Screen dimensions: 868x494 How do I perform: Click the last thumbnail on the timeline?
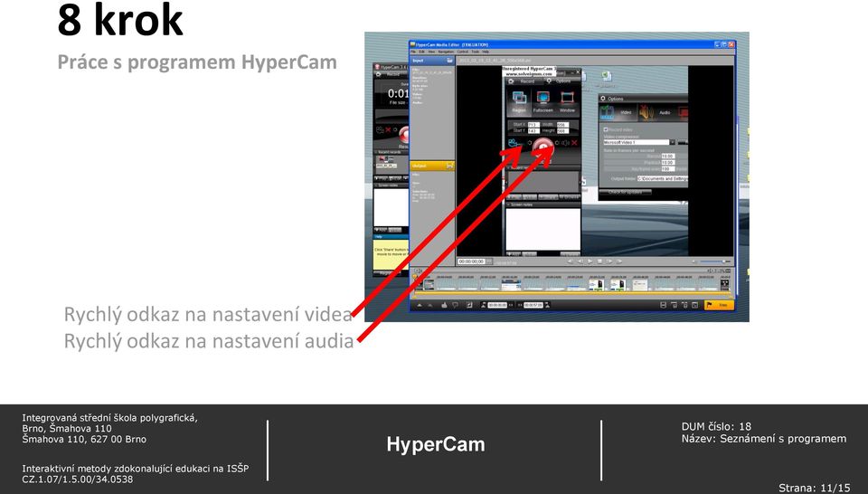coord(724,285)
